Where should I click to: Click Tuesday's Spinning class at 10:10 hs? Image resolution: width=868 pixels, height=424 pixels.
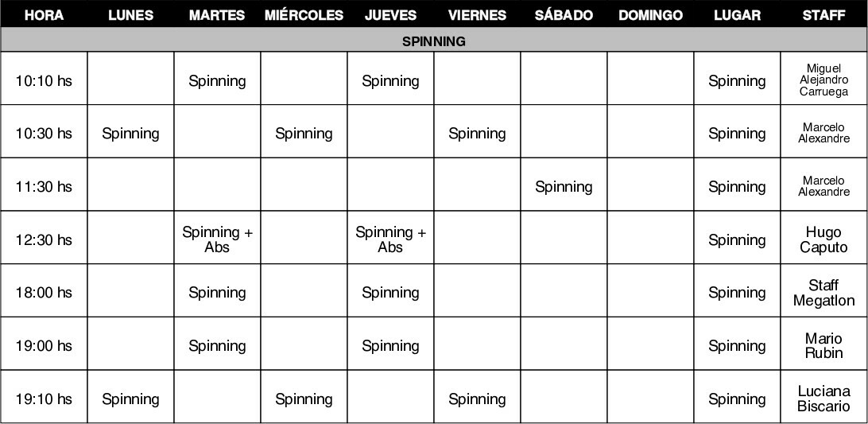point(217,80)
